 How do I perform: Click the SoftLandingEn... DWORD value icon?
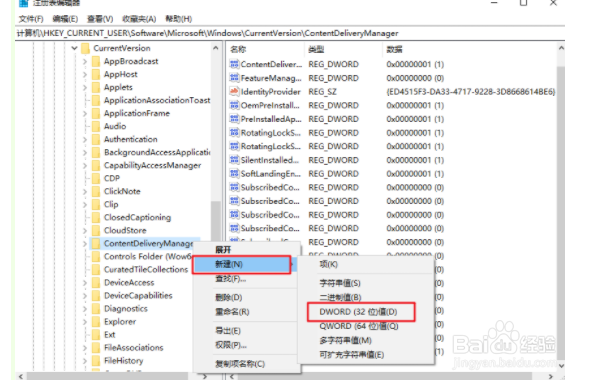234,174
